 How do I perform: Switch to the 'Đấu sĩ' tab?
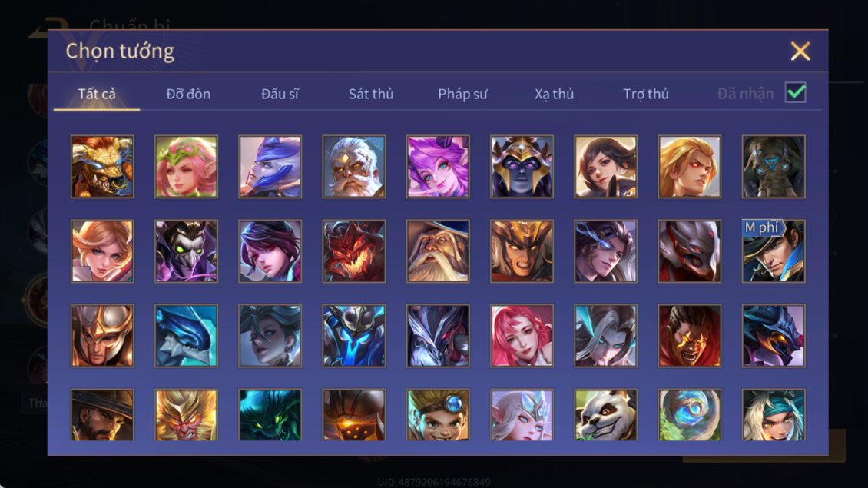(x=280, y=94)
